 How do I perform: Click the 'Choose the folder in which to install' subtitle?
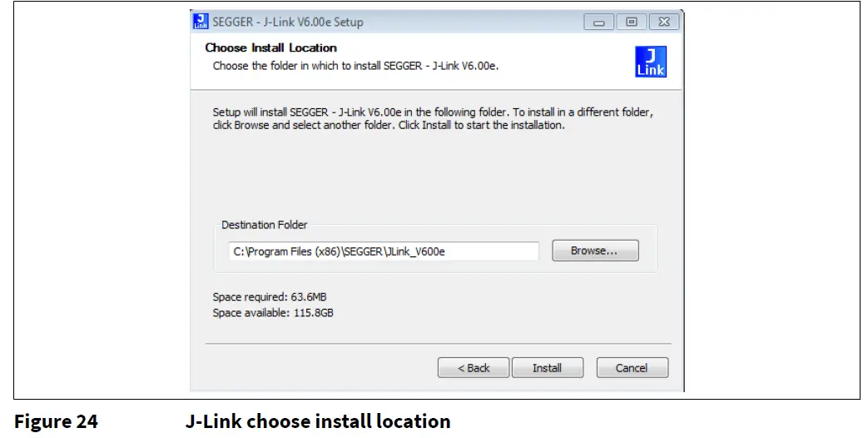[x=355, y=66]
